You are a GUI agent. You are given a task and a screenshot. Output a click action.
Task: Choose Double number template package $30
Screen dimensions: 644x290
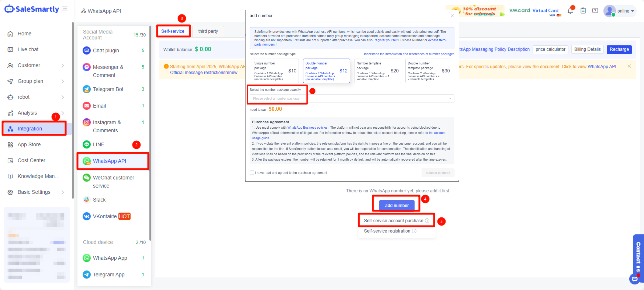coord(428,71)
